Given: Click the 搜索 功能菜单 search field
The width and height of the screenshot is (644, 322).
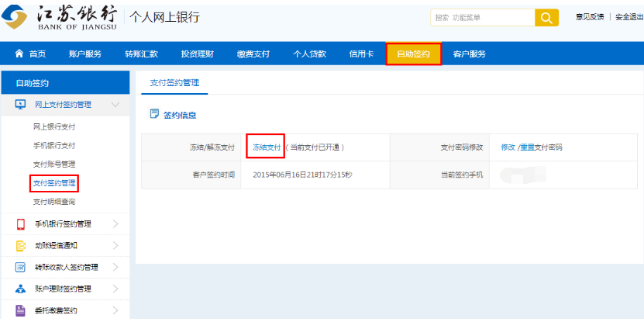Looking at the screenshot, I should (x=482, y=18).
